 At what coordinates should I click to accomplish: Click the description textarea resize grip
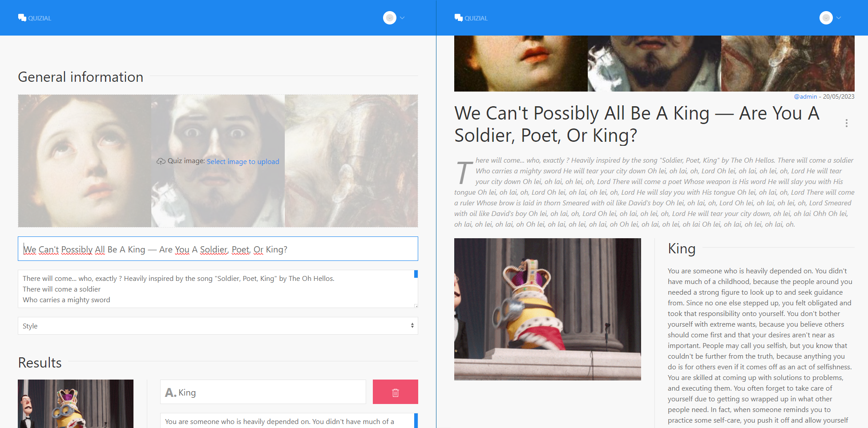click(416, 306)
